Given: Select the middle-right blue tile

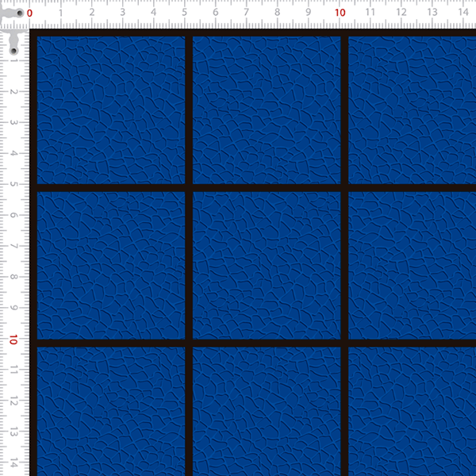Looking at the screenshot, I should (413, 266).
